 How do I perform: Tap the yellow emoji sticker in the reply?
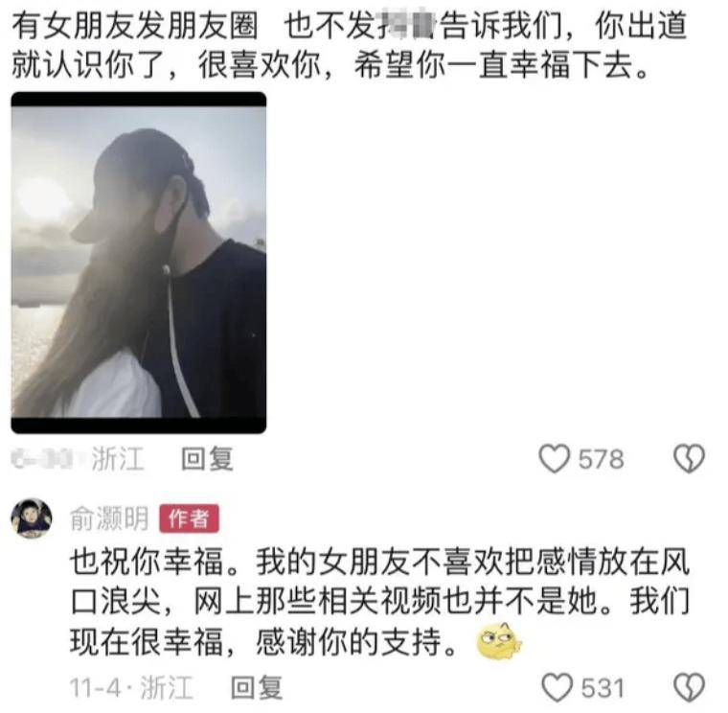tap(499, 642)
